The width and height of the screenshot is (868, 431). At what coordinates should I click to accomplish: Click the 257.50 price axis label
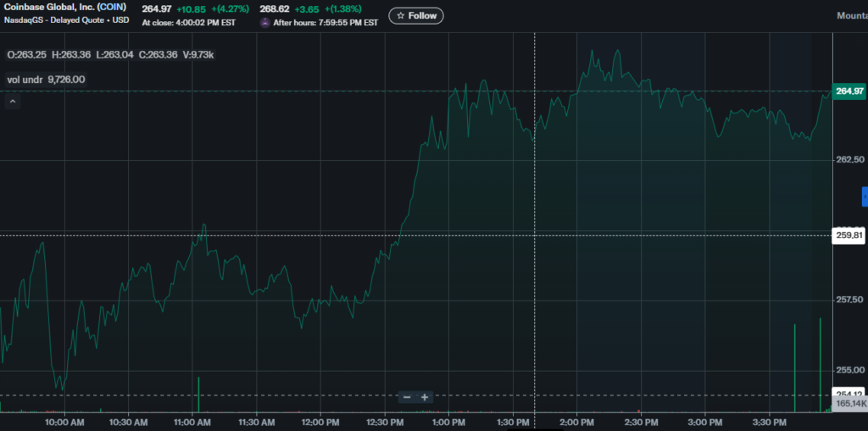pyautogui.click(x=849, y=301)
